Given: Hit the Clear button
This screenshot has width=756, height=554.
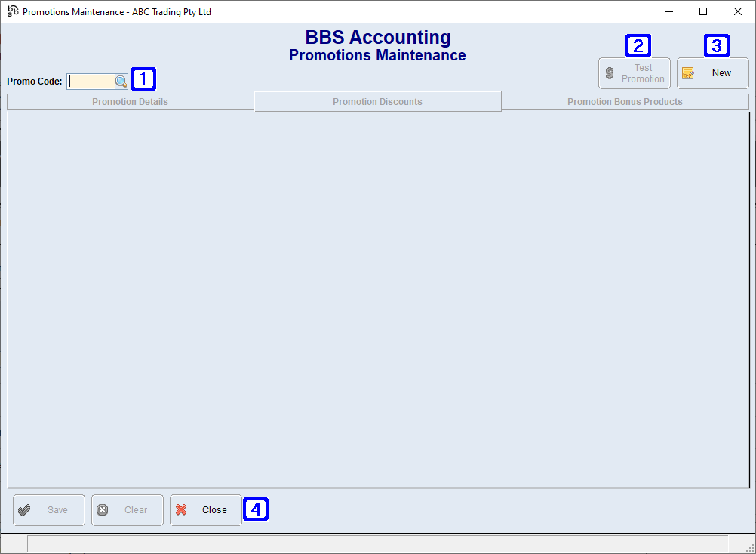Looking at the screenshot, I should click(x=128, y=510).
